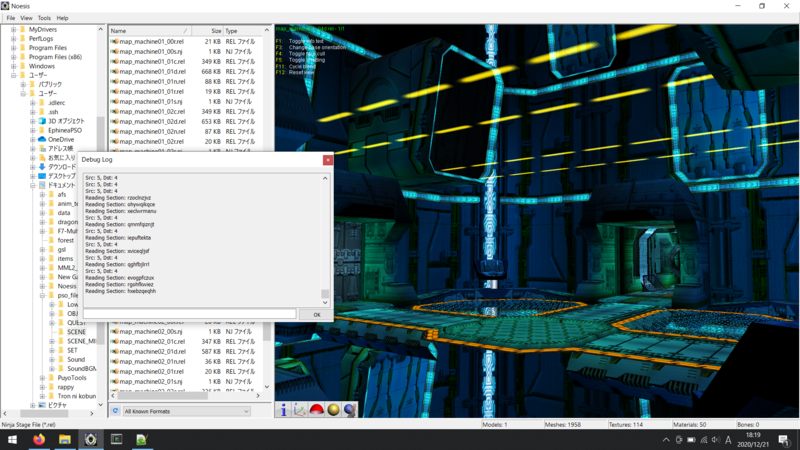Open the All Known Formats dropdown
This screenshot has height=450, width=800.
click(186, 411)
